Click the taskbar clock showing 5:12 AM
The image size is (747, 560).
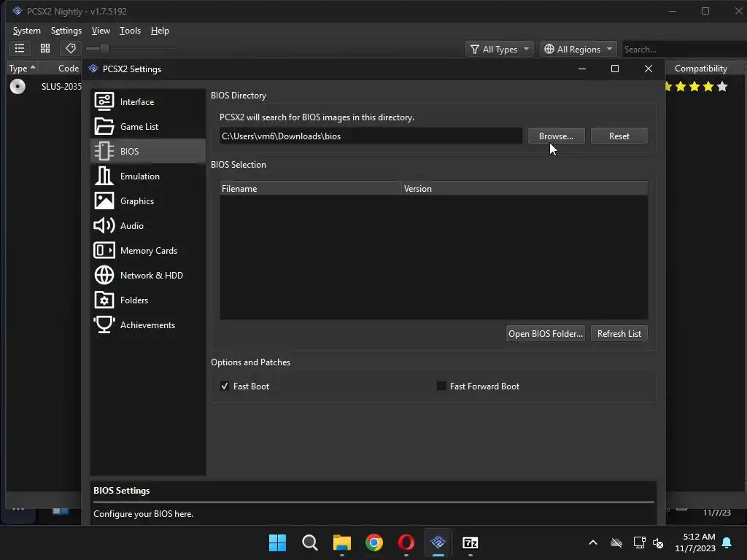[695, 542]
